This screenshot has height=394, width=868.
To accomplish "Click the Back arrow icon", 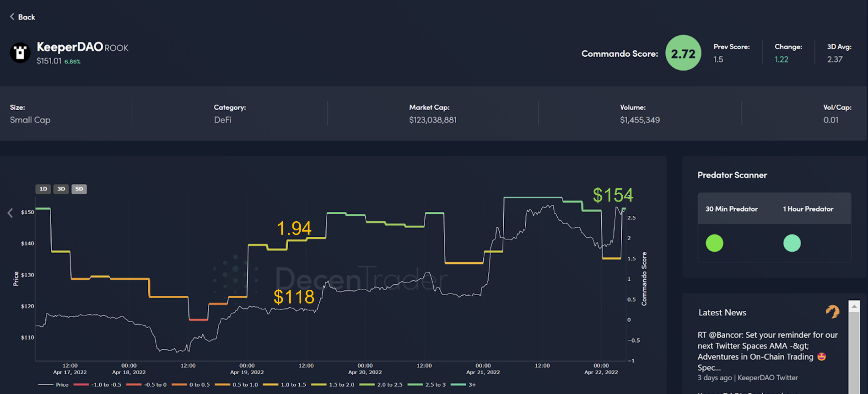I will pyautogui.click(x=12, y=17).
